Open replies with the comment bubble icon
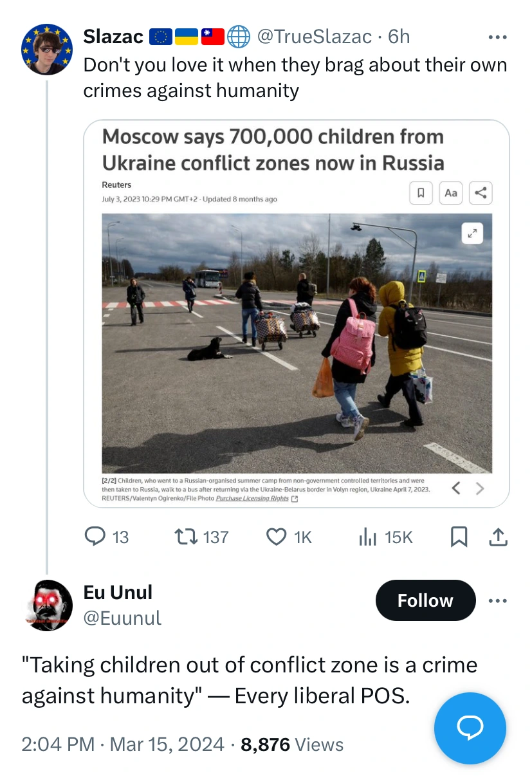 [x=94, y=536]
